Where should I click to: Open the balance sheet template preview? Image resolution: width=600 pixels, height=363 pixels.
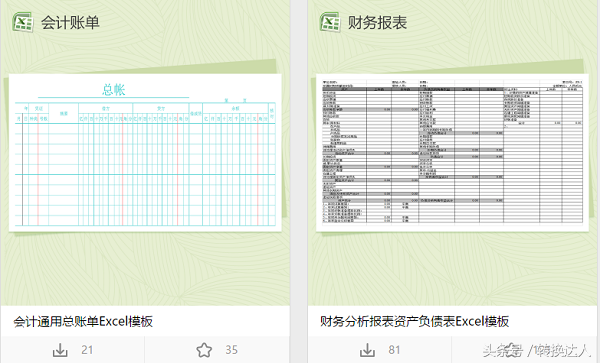coord(452,153)
